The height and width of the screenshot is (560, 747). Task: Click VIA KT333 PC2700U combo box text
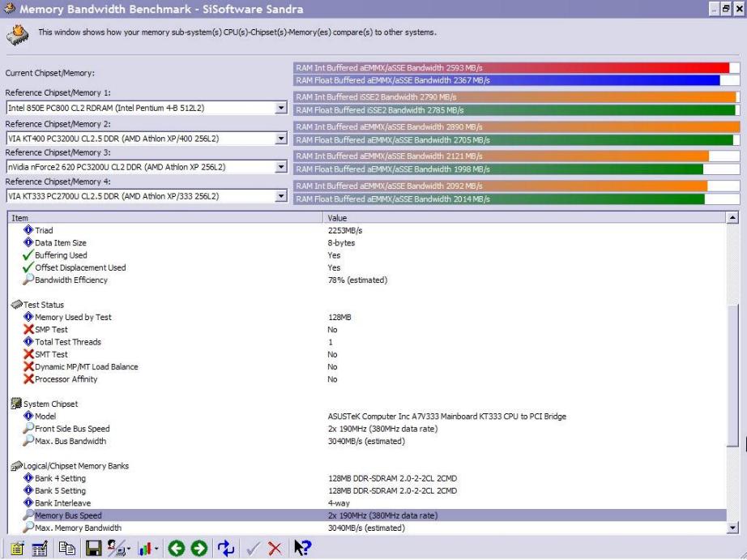[113, 196]
